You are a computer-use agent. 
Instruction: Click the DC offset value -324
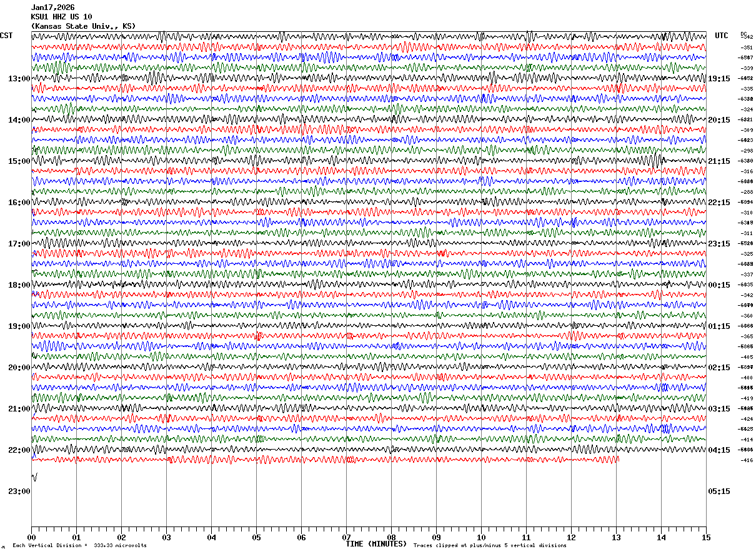tap(747, 109)
